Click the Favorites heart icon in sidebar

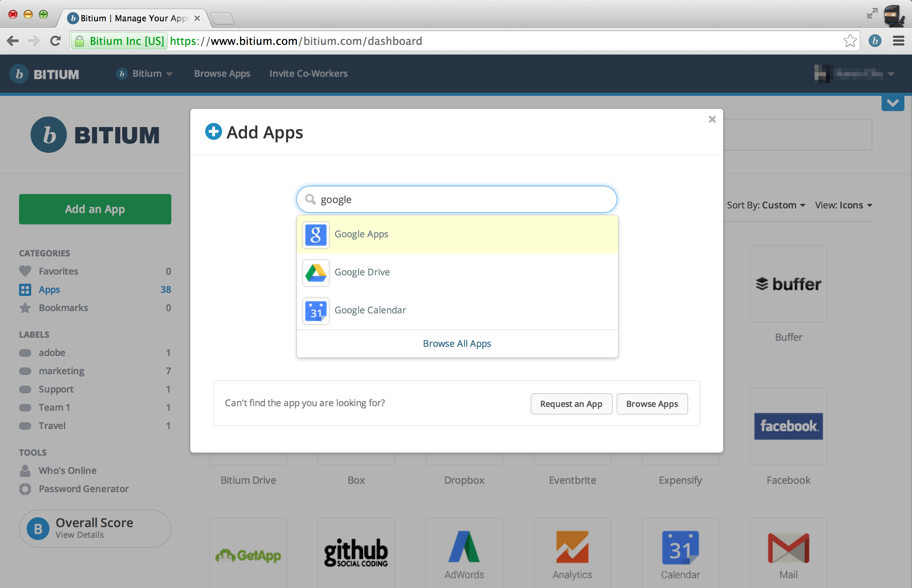(x=25, y=271)
